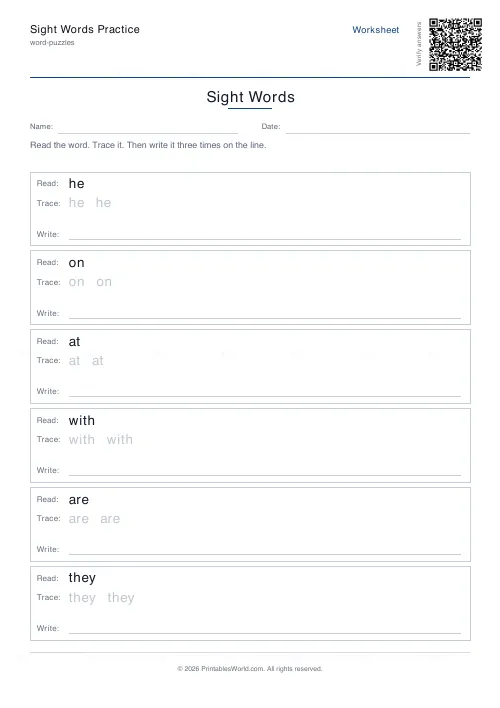Click the first traceable 'he' word
Viewport: 500px width, 708px height.
76,203
